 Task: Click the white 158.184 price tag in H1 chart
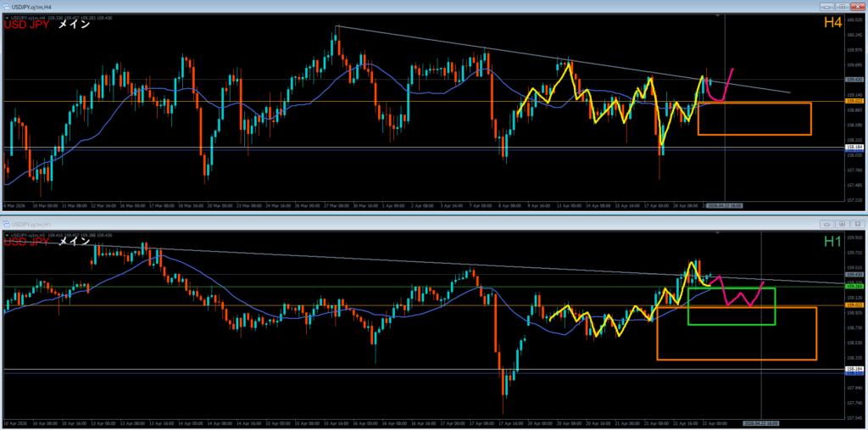[854, 369]
